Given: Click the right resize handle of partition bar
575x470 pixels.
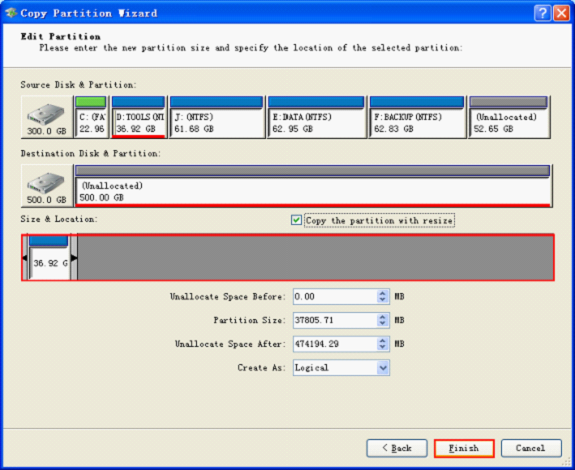Looking at the screenshot, I should 74,258.
